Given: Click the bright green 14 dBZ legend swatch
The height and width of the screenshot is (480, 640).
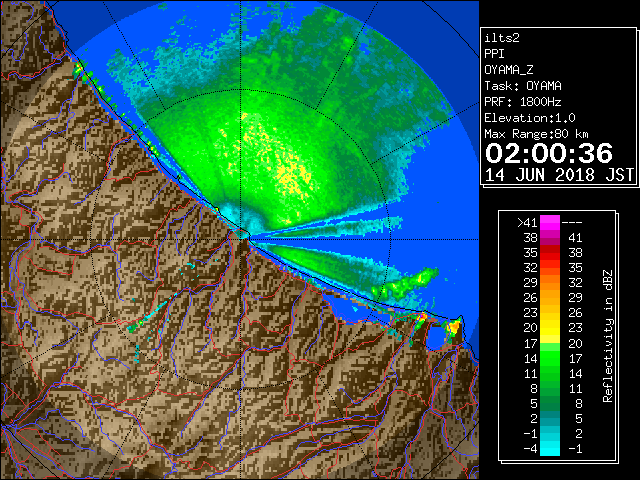Looking at the screenshot, I should (550, 358).
